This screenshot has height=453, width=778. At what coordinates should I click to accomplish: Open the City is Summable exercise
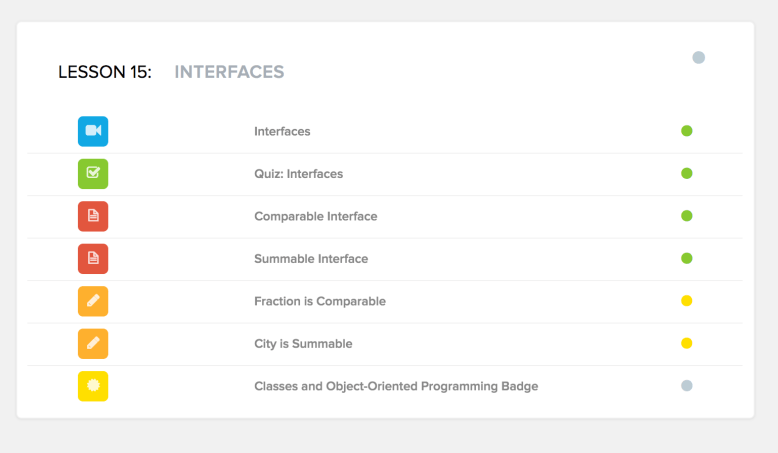(303, 344)
